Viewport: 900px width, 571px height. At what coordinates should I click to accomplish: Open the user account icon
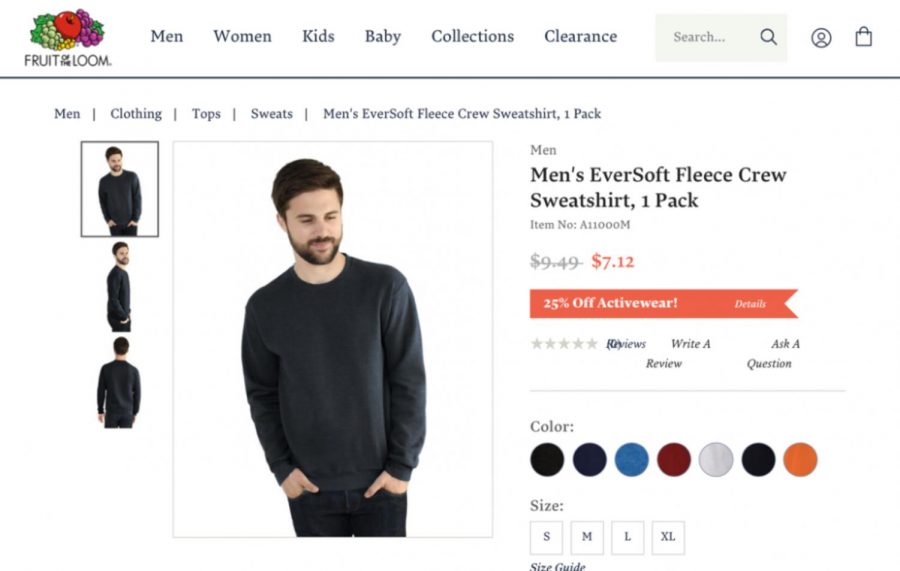821,38
